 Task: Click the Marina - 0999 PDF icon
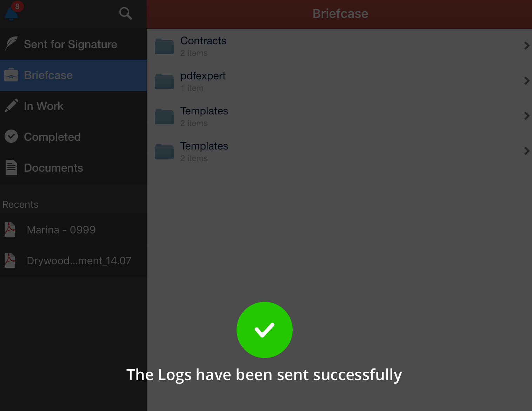[x=10, y=230]
